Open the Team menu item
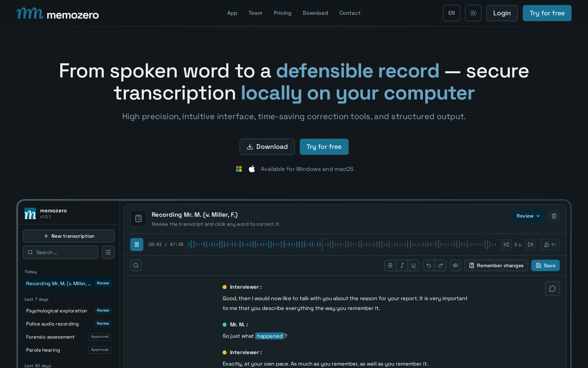This screenshot has height=368, width=588. tap(255, 13)
